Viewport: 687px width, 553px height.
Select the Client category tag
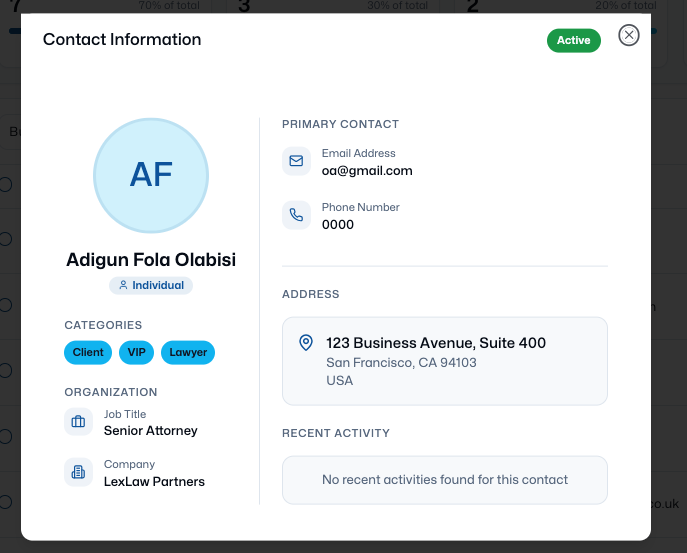click(88, 352)
